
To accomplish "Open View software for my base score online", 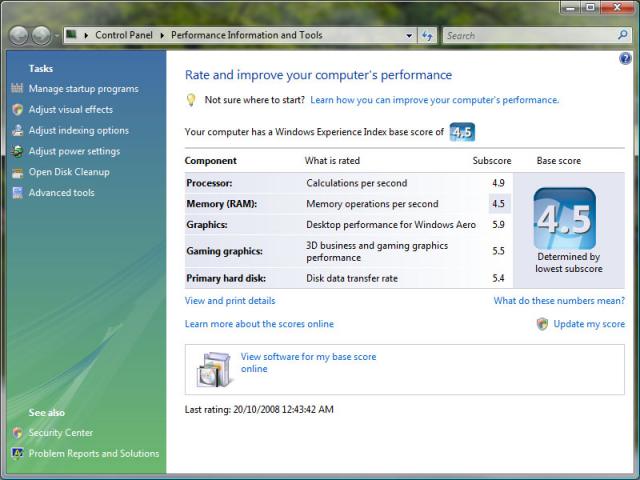I will (x=308, y=362).
